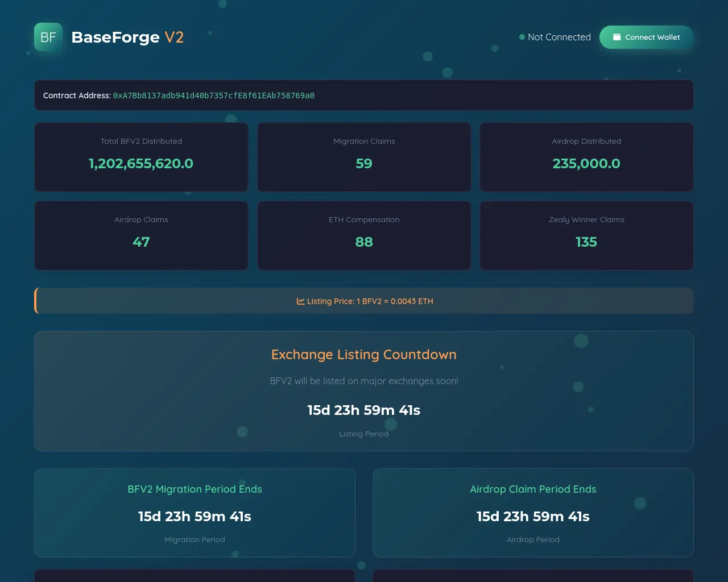This screenshot has height=582, width=728.
Task: Click the Total BFV2 Distributed label
Action: tap(141, 141)
